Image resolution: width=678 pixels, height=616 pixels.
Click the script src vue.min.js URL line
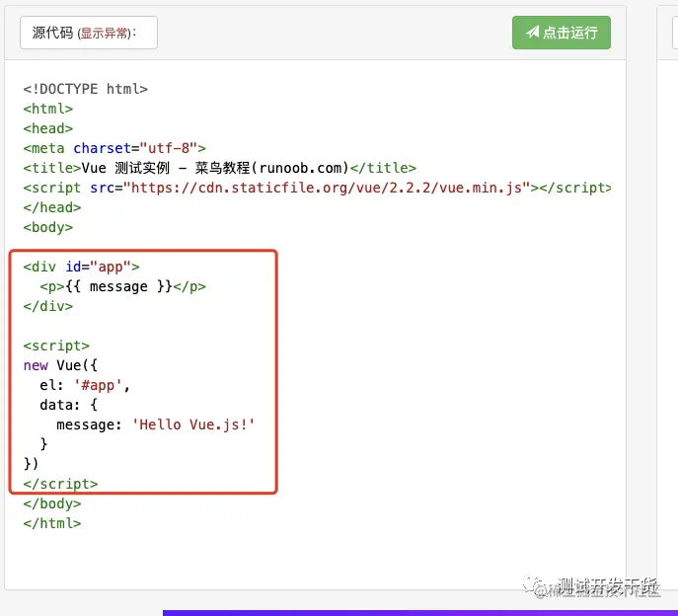318,188
